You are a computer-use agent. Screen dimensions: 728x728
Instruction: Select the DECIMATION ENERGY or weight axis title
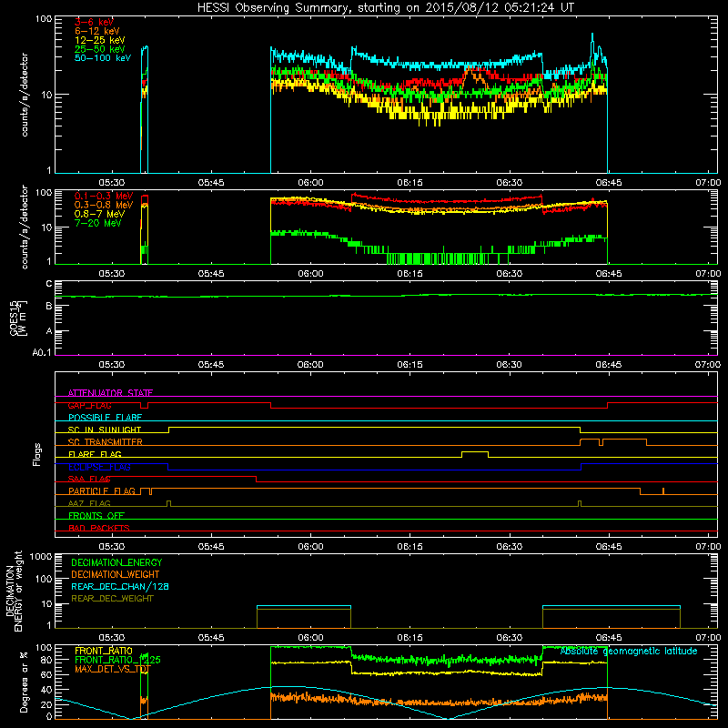(x=14, y=591)
